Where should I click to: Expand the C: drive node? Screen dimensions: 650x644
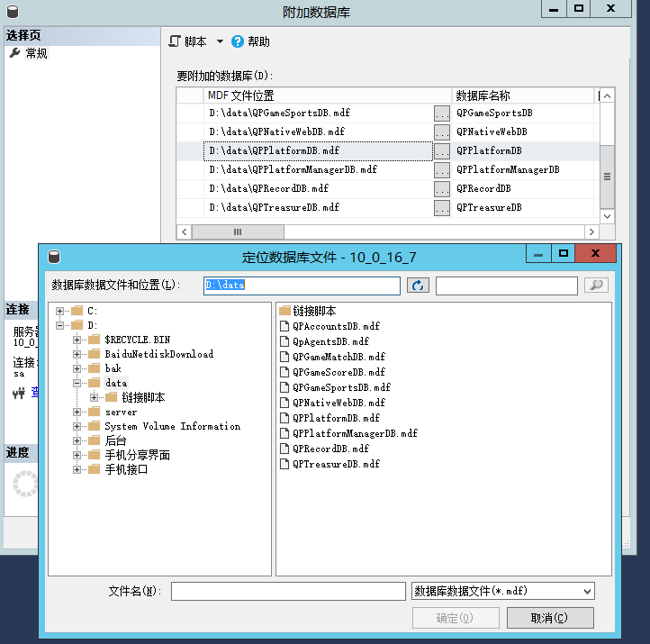59,311
